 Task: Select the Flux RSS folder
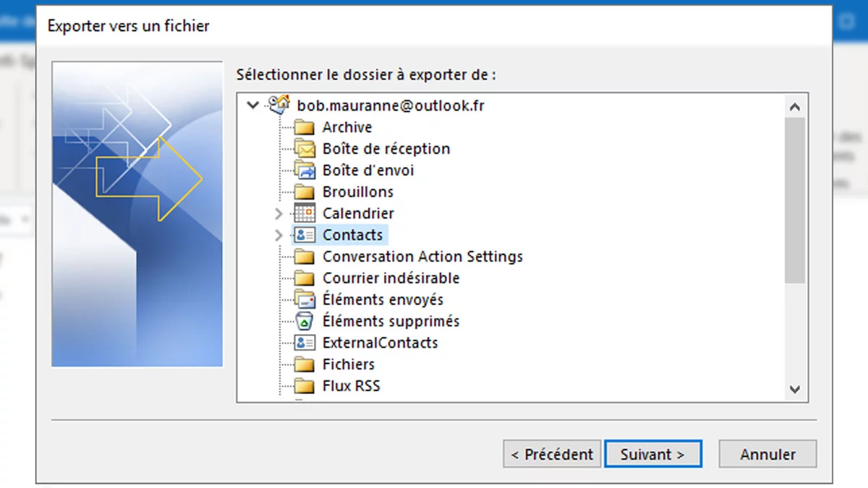pyautogui.click(x=351, y=386)
